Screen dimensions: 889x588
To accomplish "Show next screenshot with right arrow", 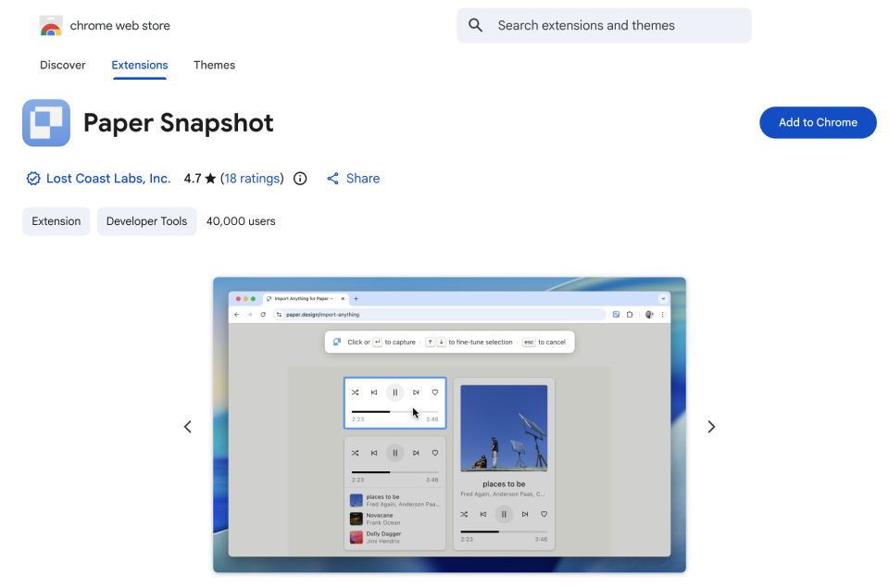I will [711, 426].
